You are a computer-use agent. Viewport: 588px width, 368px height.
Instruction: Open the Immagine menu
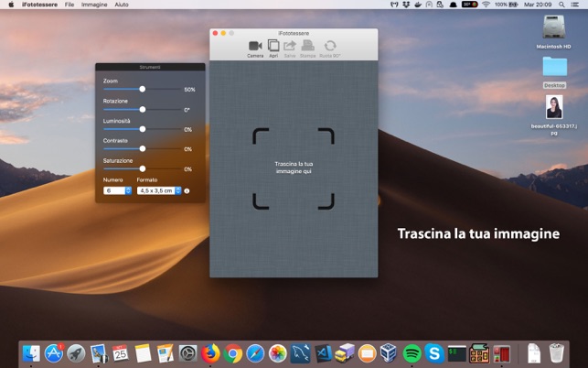click(x=94, y=5)
